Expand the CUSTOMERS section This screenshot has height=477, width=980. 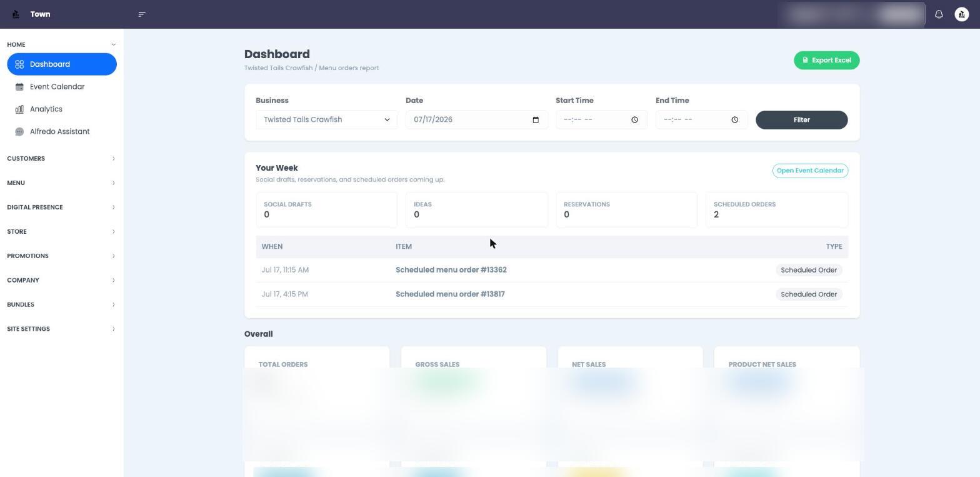61,159
